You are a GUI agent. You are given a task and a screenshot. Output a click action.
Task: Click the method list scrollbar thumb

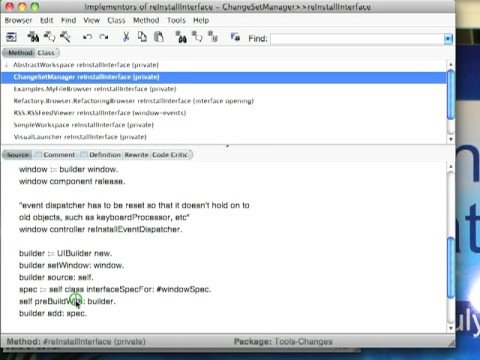[451, 94]
